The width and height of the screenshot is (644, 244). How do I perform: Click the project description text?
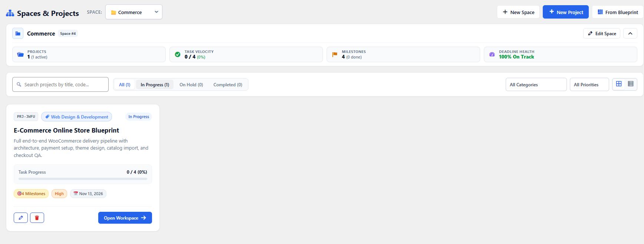pos(81,148)
